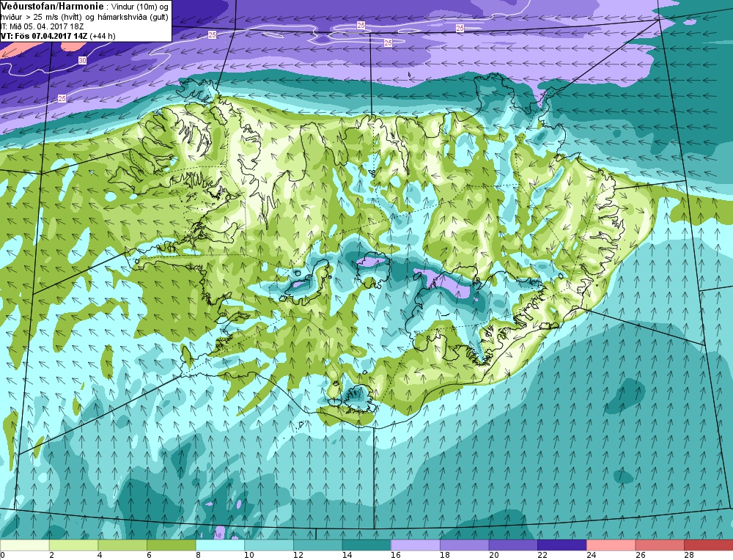Click the legend scale value '26'
The image size is (733, 560).
640,556
